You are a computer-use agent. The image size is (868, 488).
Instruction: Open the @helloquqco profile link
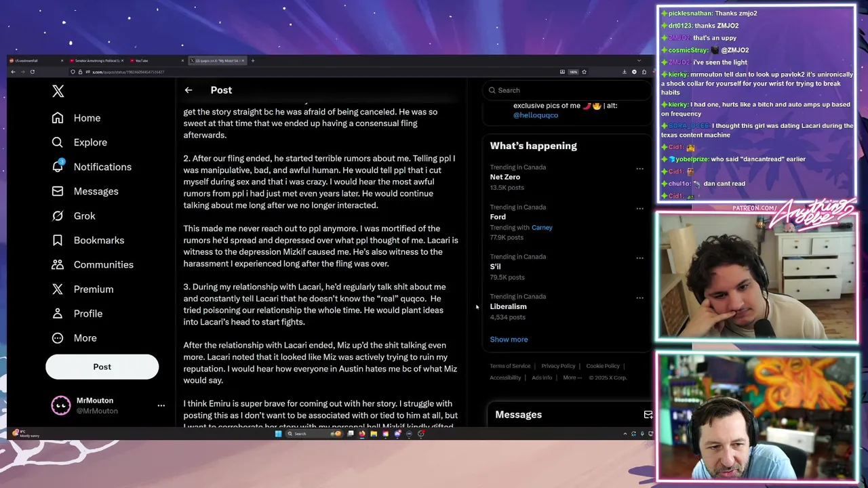[536, 115]
